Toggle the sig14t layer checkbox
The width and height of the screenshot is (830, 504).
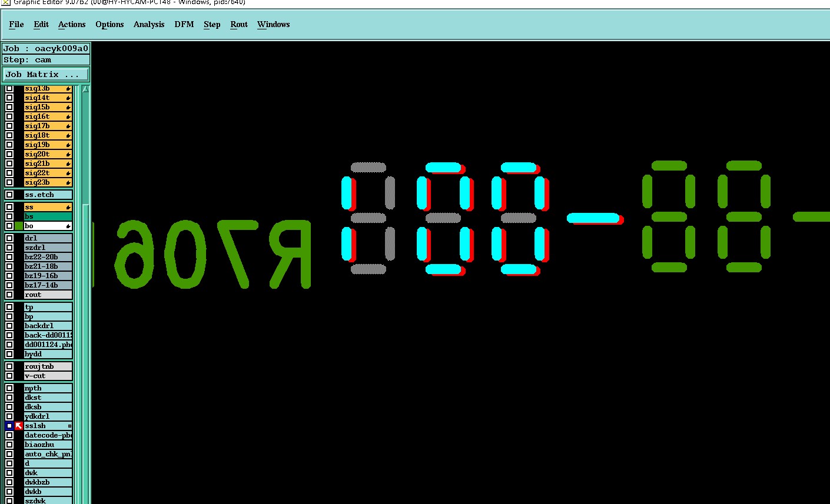click(x=9, y=98)
